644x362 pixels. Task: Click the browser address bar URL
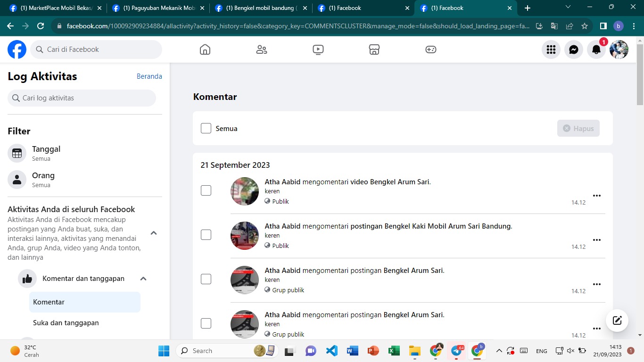(298, 26)
